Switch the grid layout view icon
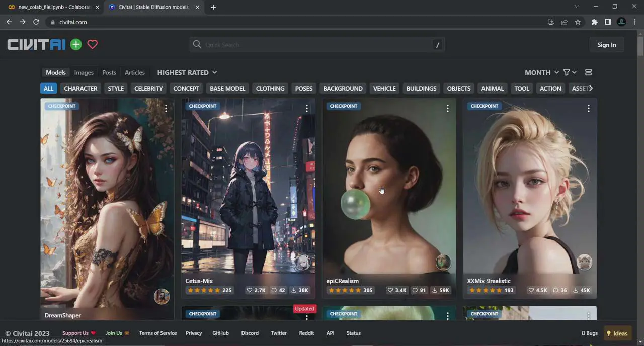This screenshot has width=644, height=346. [588, 72]
